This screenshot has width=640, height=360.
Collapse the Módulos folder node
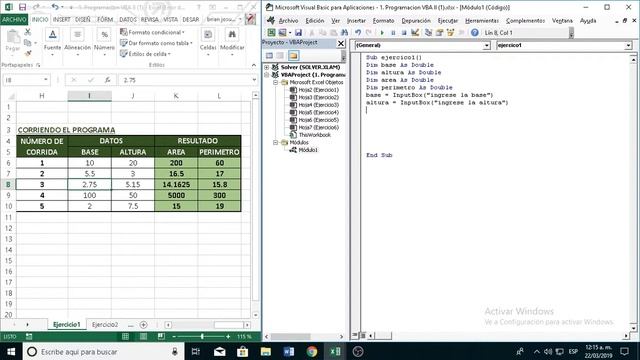[x=276, y=142]
